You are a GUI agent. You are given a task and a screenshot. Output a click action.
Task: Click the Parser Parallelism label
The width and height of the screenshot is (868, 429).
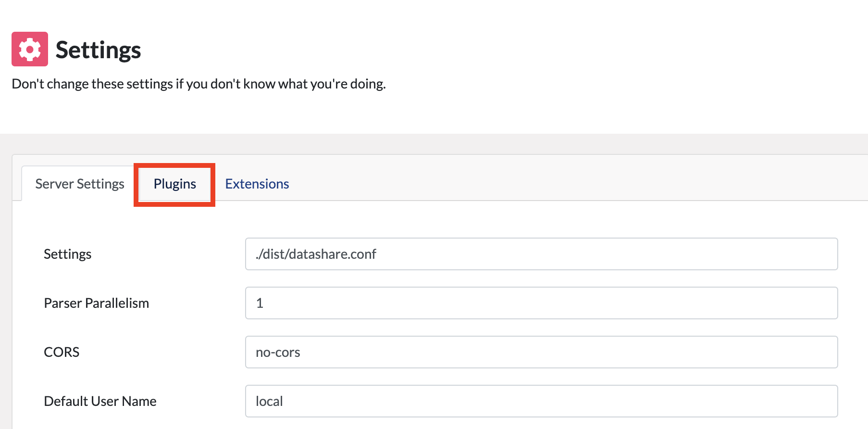pos(96,303)
